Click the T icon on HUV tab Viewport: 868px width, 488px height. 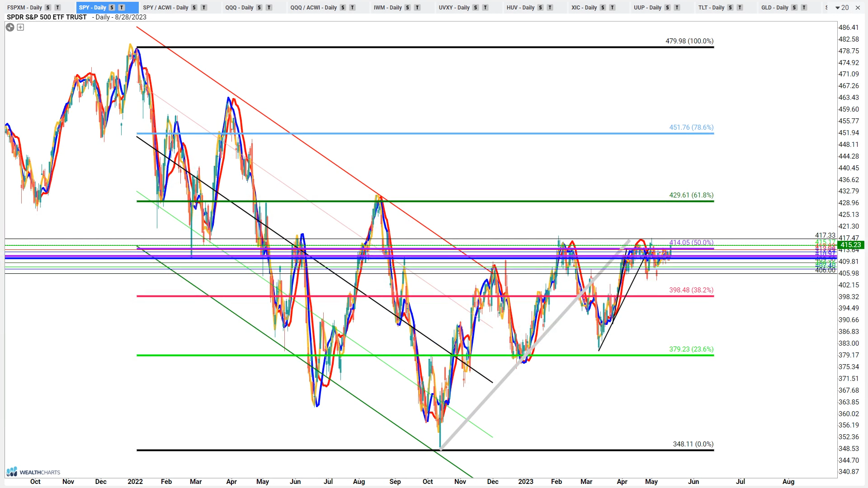click(x=550, y=8)
